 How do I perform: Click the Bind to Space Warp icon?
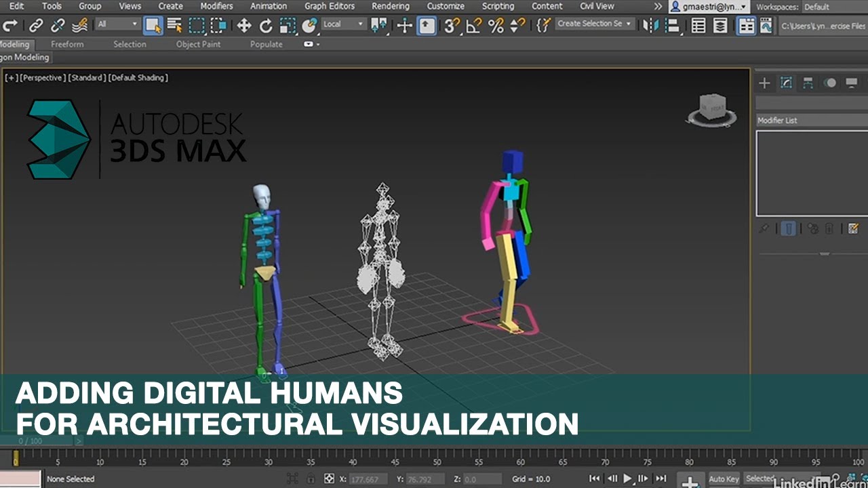(x=79, y=26)
